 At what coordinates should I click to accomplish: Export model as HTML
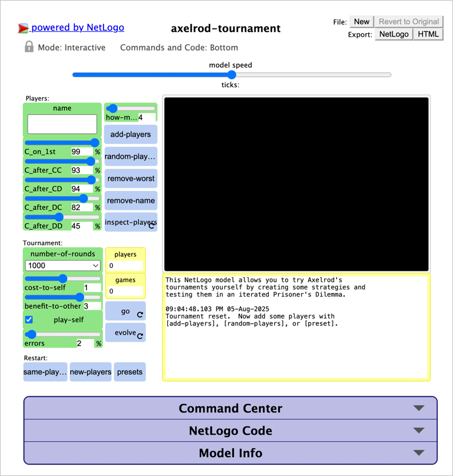click(x=429, y=34)
